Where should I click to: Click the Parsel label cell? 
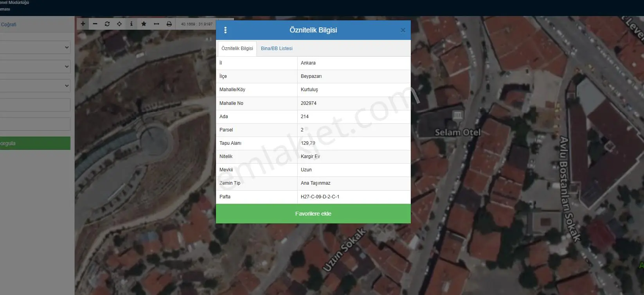pyautogui.click(x=257, y=130)
